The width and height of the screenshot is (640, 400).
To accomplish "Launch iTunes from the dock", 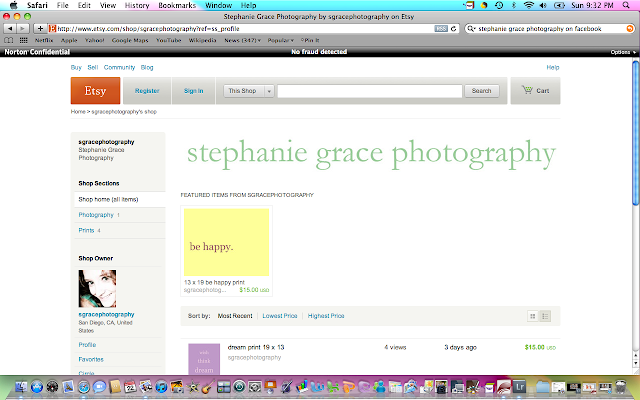I will (x=161, y=387).
